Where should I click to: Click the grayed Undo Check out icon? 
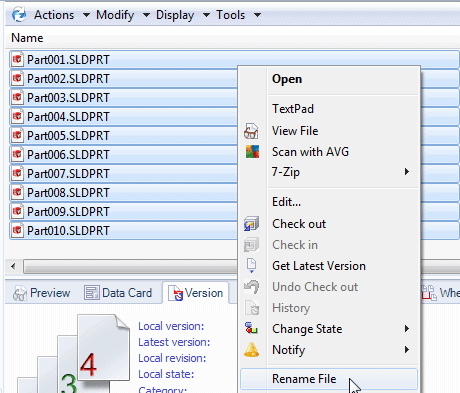coord(251,287)
